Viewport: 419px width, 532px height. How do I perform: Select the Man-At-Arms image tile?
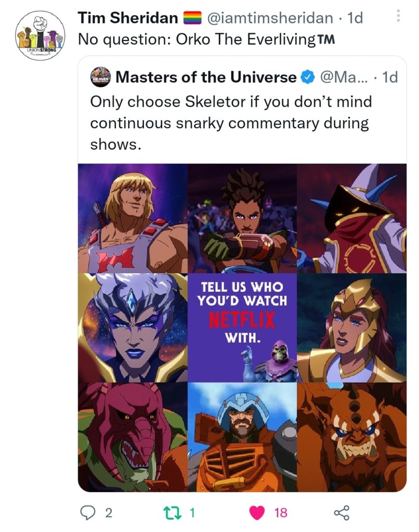pyautogui.click(x=242, y=437)
